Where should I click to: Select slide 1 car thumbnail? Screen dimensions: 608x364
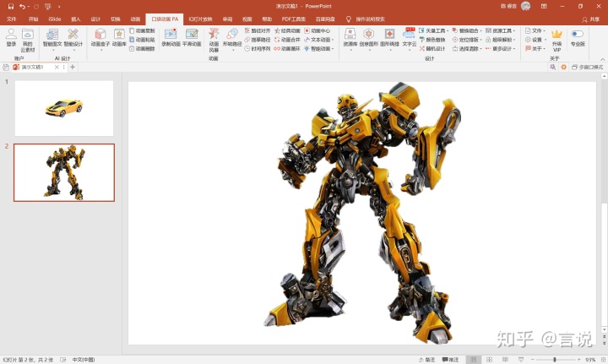point(64,108)
